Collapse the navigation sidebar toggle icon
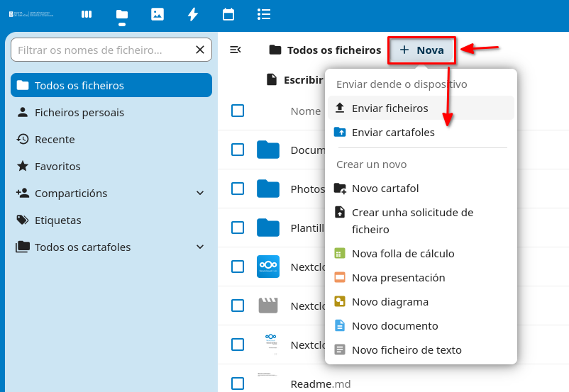Image resolution: width=569 pixels, height=392 pixels. point(236,50)
